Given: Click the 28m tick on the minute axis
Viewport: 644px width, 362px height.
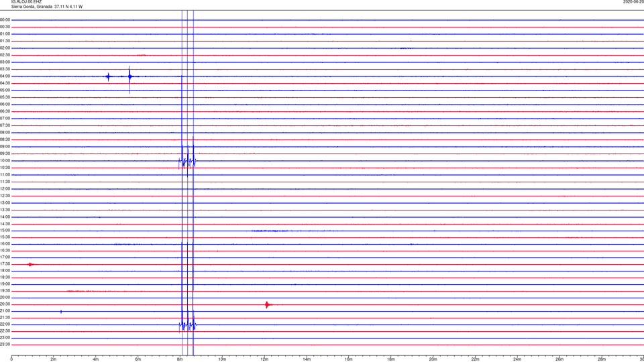Looking at the screenshot, I should (602, 359).
